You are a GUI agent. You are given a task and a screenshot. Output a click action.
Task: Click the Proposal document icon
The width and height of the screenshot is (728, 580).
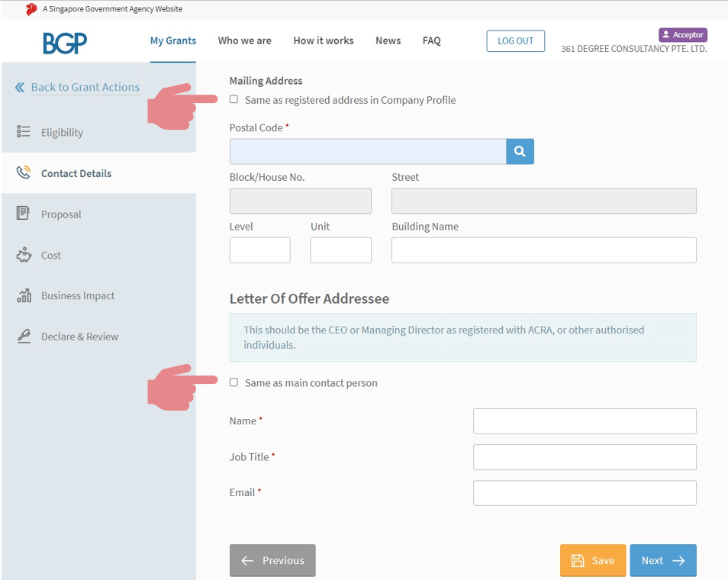click(x=24, y=214)
